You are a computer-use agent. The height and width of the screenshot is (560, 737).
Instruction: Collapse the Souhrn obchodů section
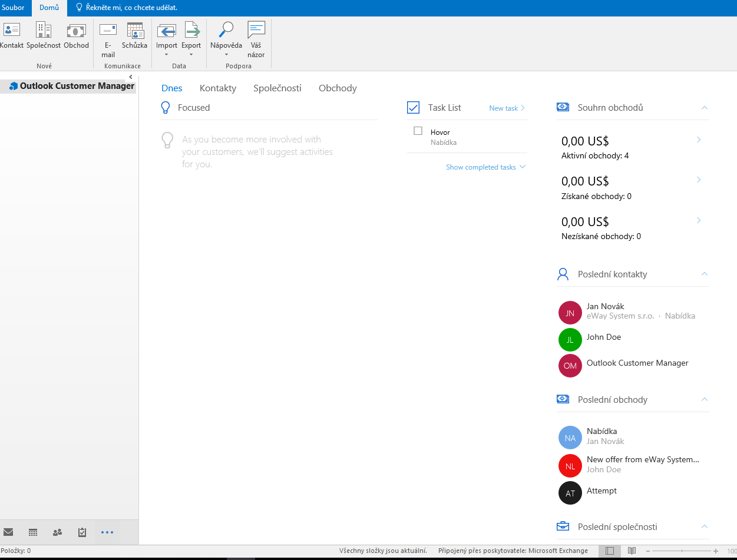pyautogui.click(x=704, y=108)
